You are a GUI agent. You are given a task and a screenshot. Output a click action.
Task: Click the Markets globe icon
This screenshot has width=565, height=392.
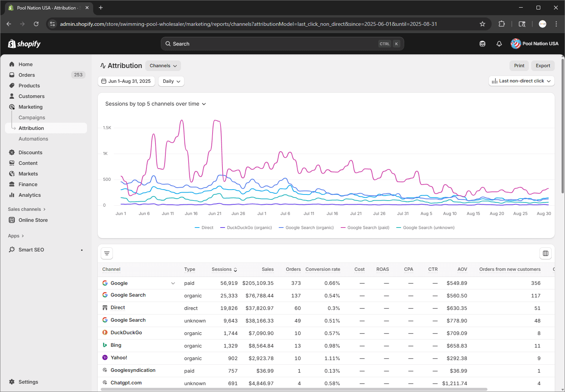pyautogui.click(x=12, y=174)
